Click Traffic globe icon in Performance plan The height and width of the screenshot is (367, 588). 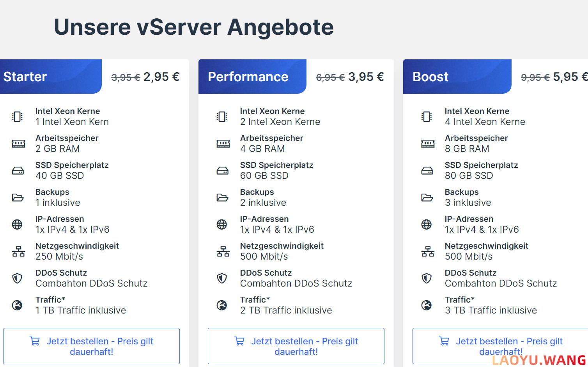coord(222,305)
